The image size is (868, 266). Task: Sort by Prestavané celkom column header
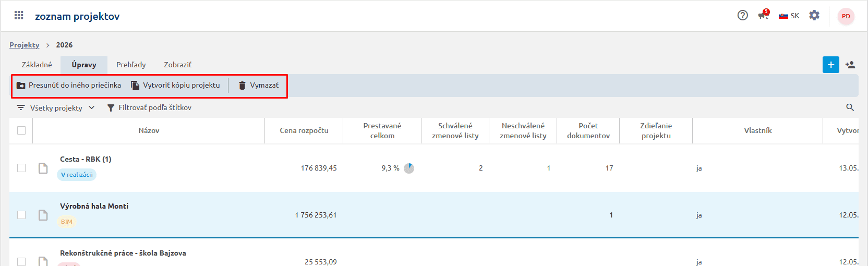382,130
